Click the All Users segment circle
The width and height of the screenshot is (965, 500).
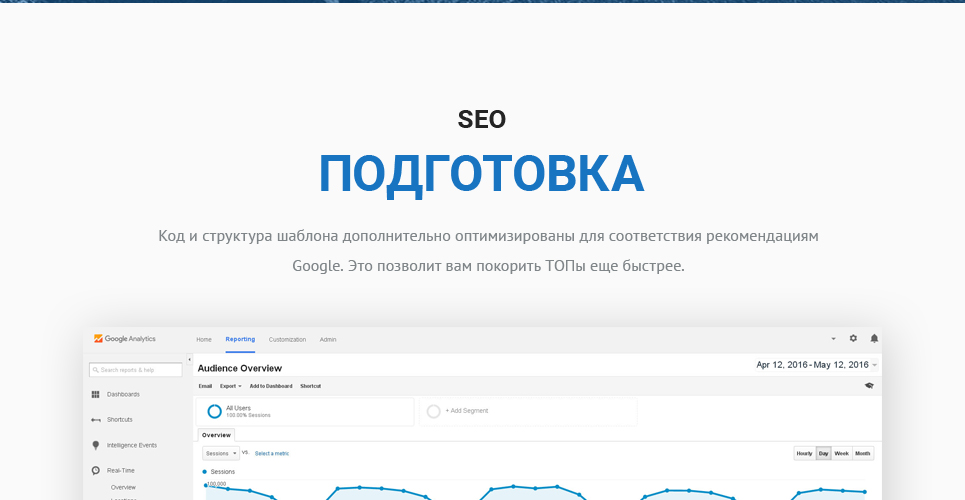tap(214, 411)
